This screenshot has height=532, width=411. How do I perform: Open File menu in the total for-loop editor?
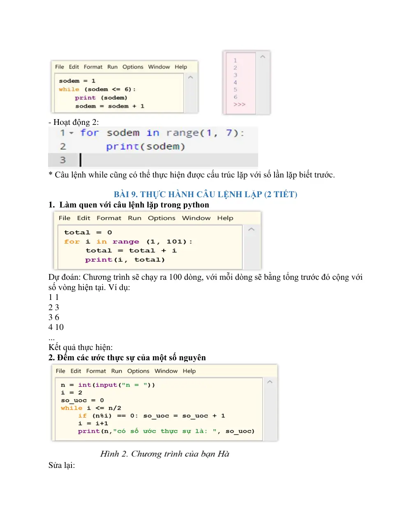point(65,218)
